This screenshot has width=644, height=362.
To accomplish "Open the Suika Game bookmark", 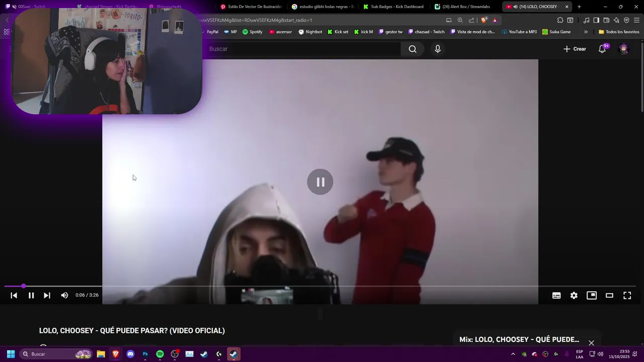I will [556, 32].
